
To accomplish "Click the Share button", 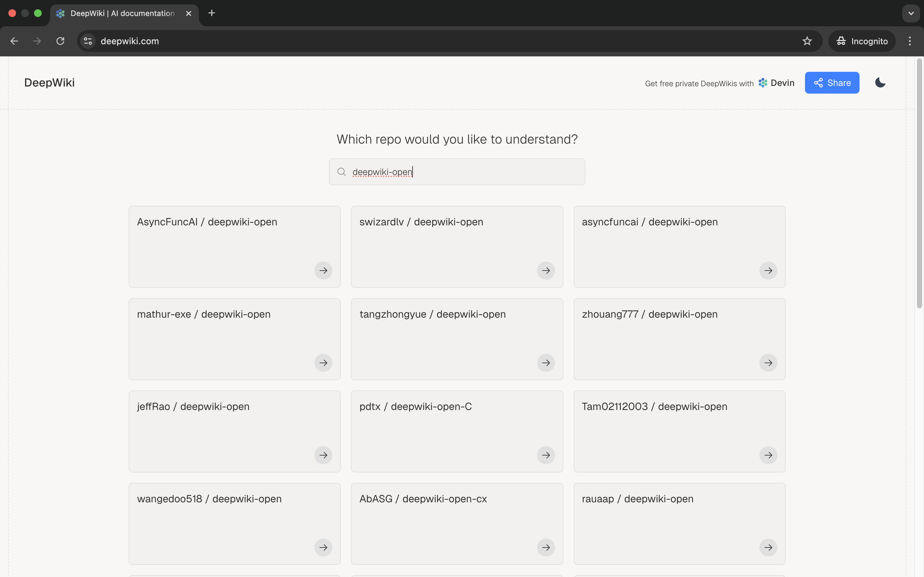I will point(832,82).
